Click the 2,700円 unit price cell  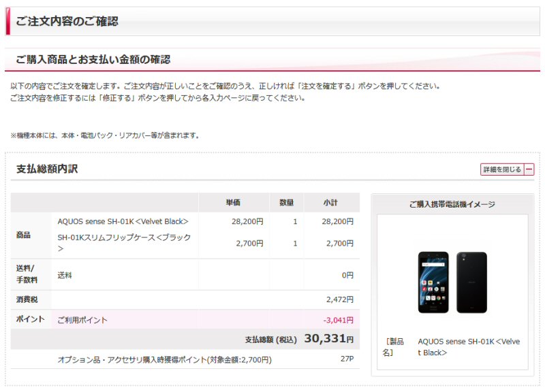(x=249, y=244)
